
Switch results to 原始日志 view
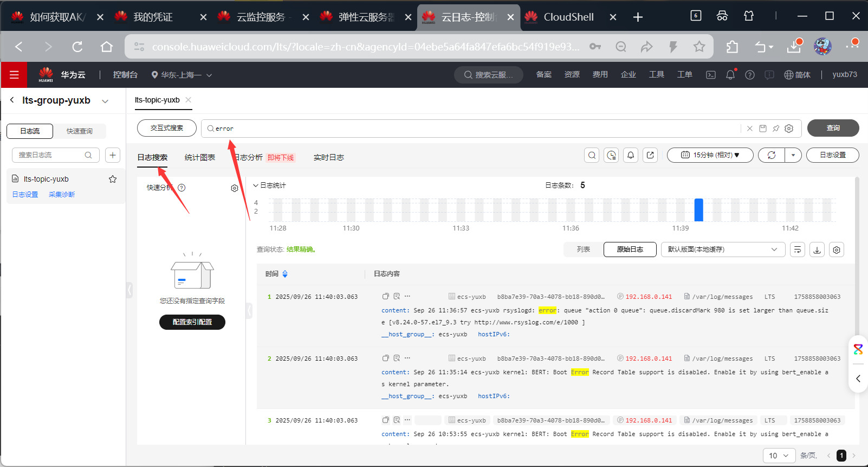pyautogui.click(x=630, y=250)
